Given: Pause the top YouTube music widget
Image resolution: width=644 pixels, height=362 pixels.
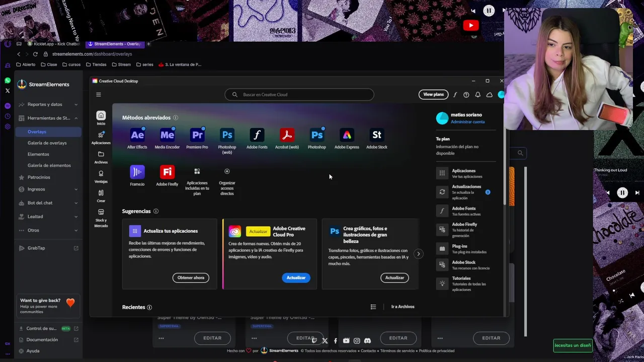Looking at the screenshot, I should 489,11.
